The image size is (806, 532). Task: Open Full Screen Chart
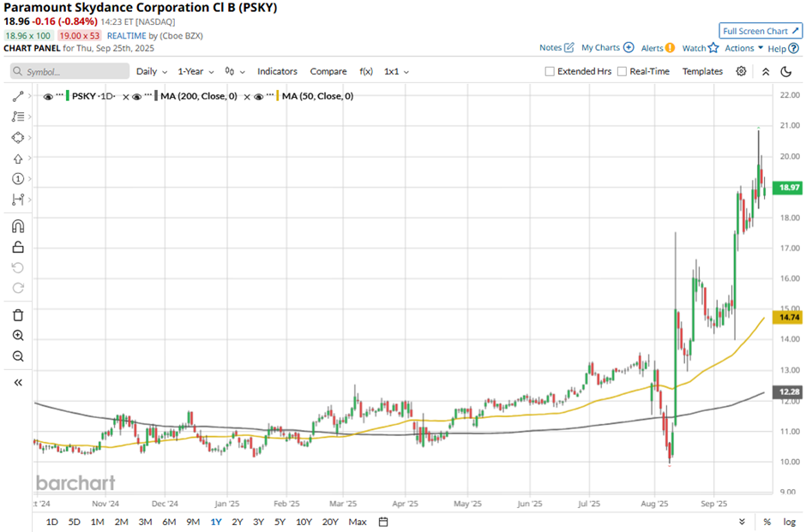(761, 31)
